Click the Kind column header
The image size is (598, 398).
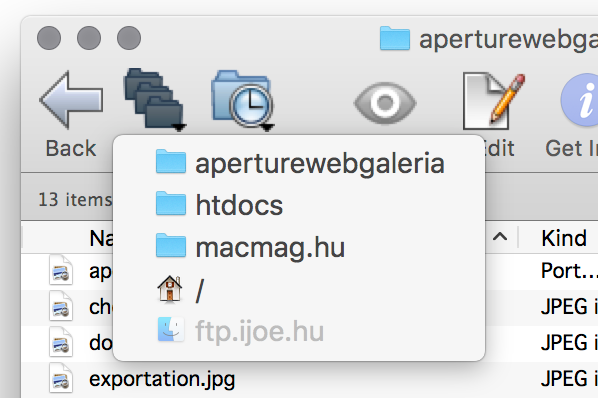coord(564,239)
